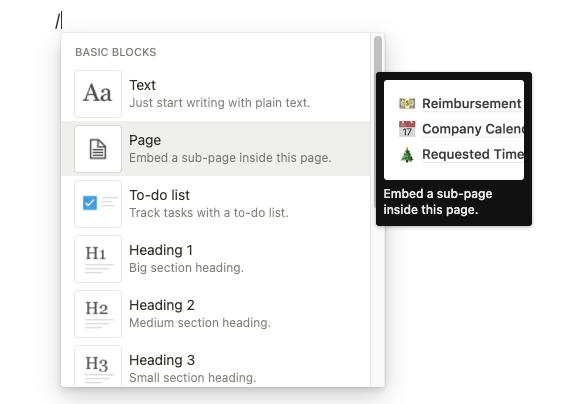
Task: Pick Heading 2 medium section heading
Action: click(x=216, y=314)
